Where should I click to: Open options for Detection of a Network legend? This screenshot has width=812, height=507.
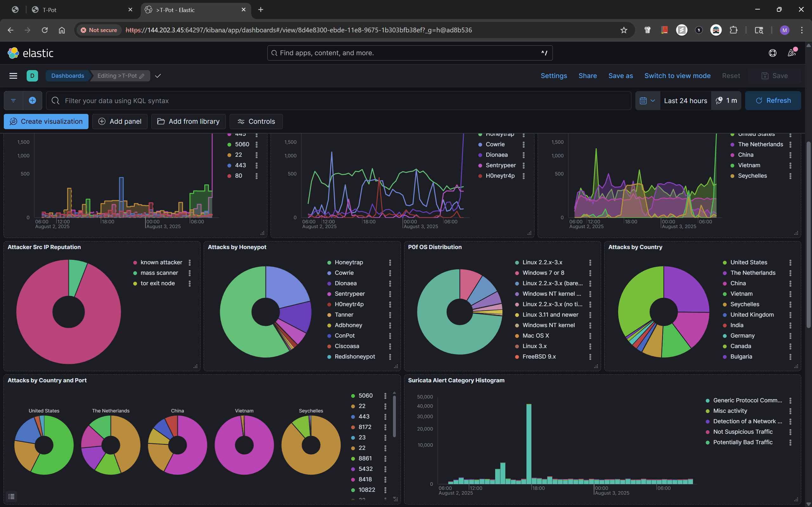[x=790, y=421]
